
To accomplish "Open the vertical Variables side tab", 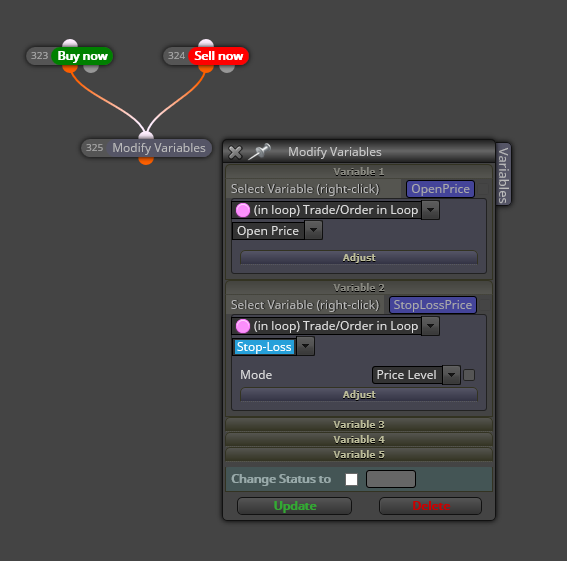I will point(503,175).
